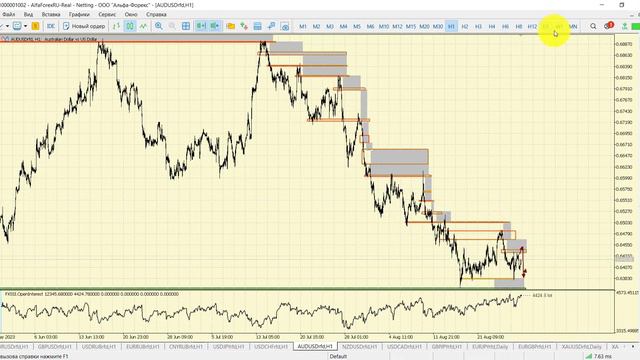This screenshot has width=640, height=360.
Task: Click the strategy tester icon beside the eye icon
Action: (271, 26)
